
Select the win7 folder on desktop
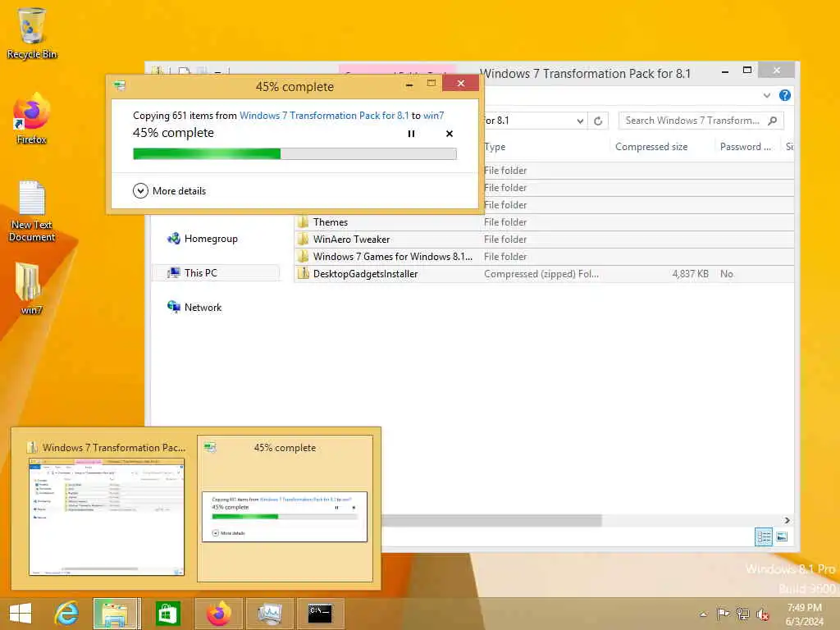pos(31,288)
